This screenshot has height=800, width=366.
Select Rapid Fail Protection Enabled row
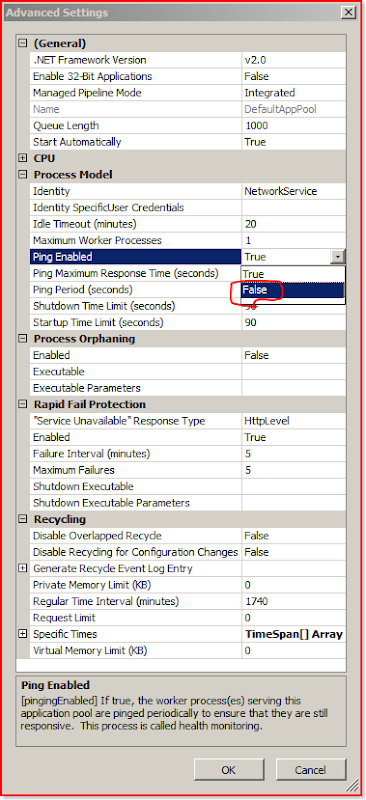tap(188, 437)
